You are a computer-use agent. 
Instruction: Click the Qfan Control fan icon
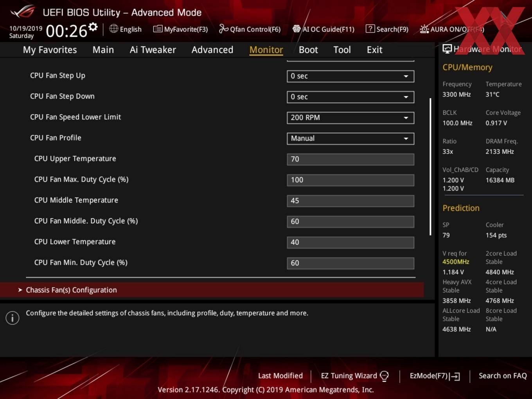pyautogui.click(x=223, y=29)
